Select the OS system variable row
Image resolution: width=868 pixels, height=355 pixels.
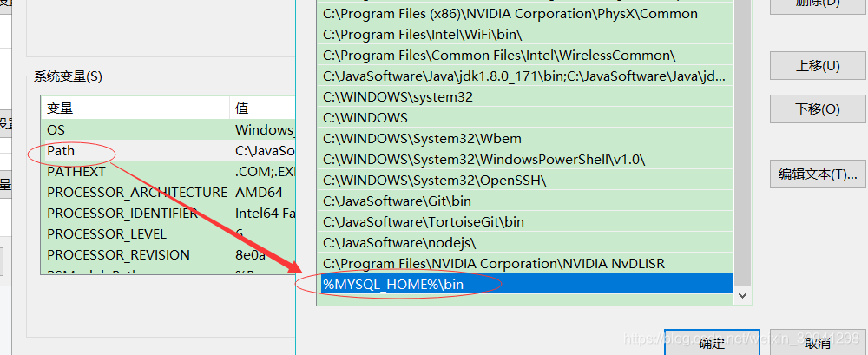pyautogui.click(x=168, y=129)
